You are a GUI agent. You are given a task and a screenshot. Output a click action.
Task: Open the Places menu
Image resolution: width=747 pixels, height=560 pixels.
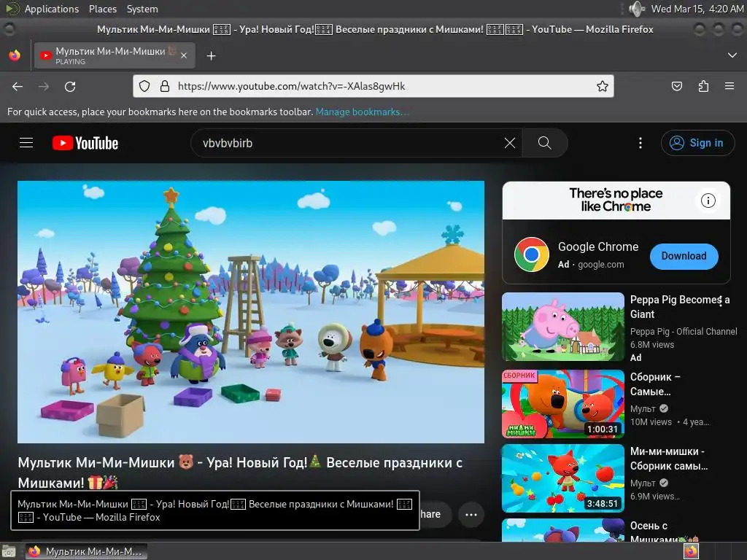pyautogui.click(x=102, y=9)
